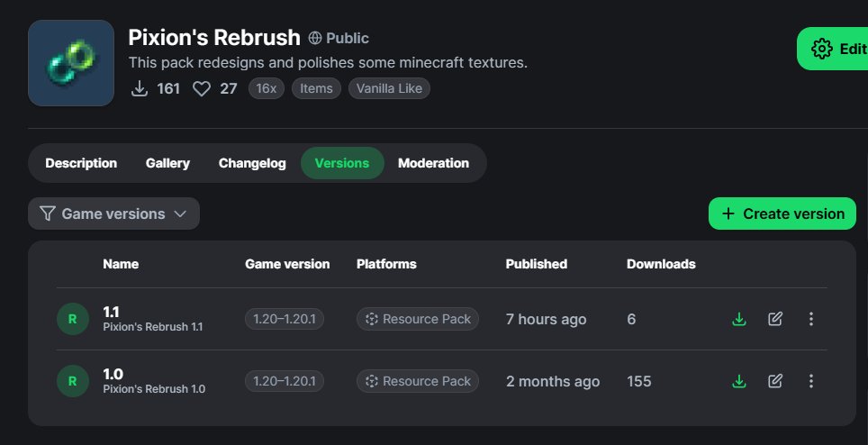Click the Create version button

[x=782, y=213]
